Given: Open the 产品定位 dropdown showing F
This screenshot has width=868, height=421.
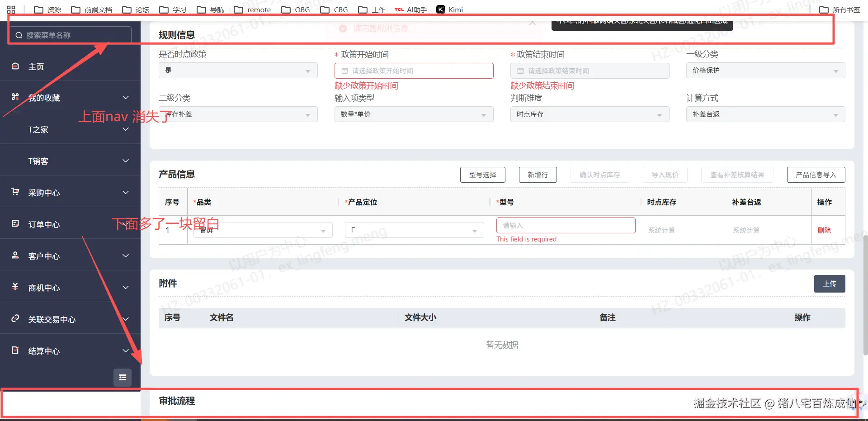Looking at the screenshot, I should (414, 230).
